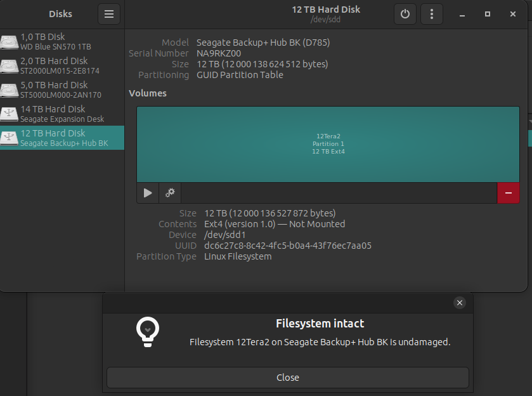Image resolution: width=532 pixels, height=396 pixels.
Task: Click the serial number NA9RKZ00
Action: tap(219, 53)
